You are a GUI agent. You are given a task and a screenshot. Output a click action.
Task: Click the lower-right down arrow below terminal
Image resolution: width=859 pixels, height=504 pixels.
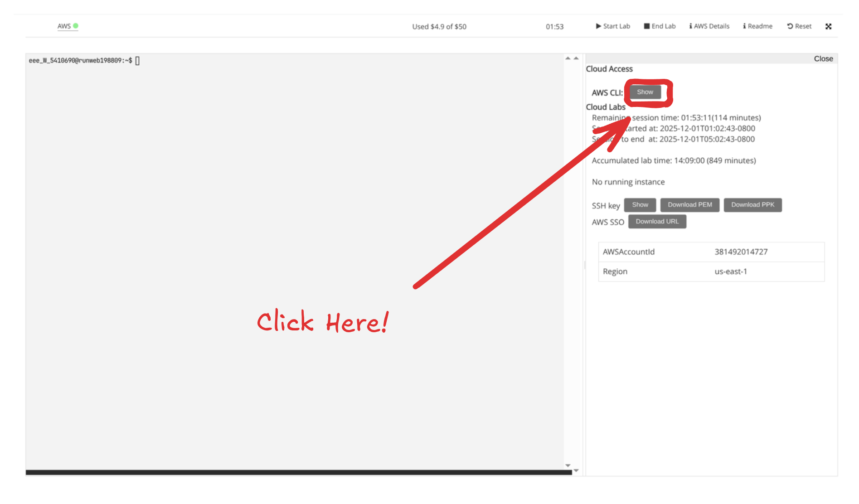576,471
